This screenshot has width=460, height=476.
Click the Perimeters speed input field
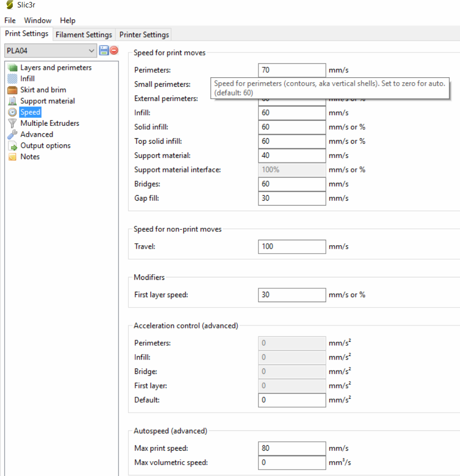point(292,70)
